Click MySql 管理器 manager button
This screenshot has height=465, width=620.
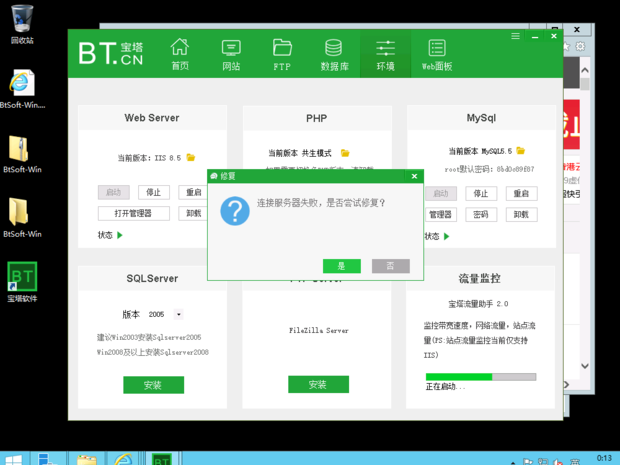440,214
